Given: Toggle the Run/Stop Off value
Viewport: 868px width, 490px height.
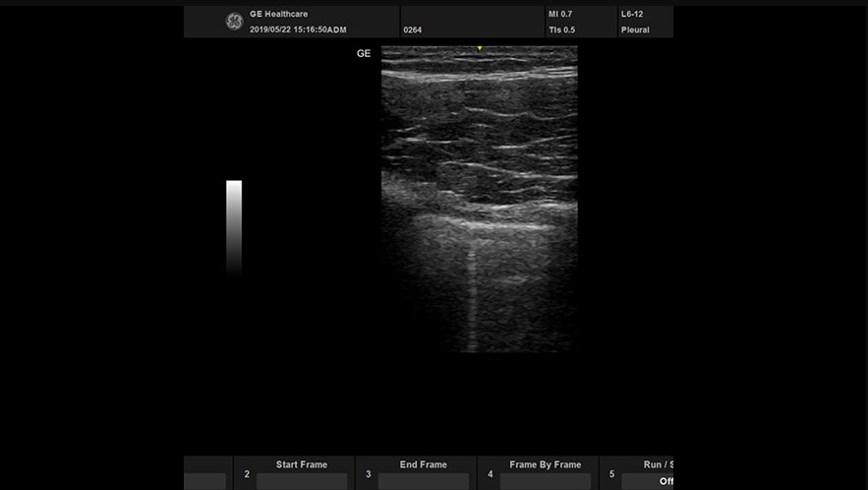Looking at the screenshot, I should tap(665, 481).
